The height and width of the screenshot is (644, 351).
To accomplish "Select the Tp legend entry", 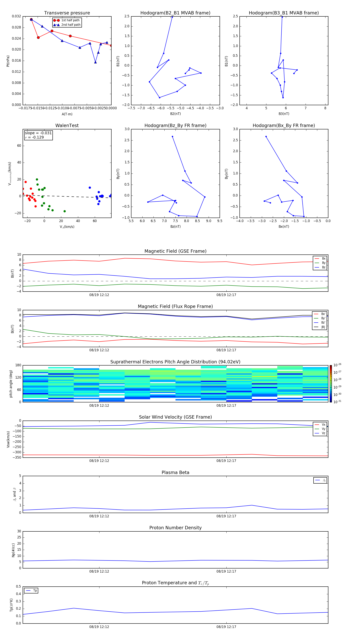I will click(31, 591).
